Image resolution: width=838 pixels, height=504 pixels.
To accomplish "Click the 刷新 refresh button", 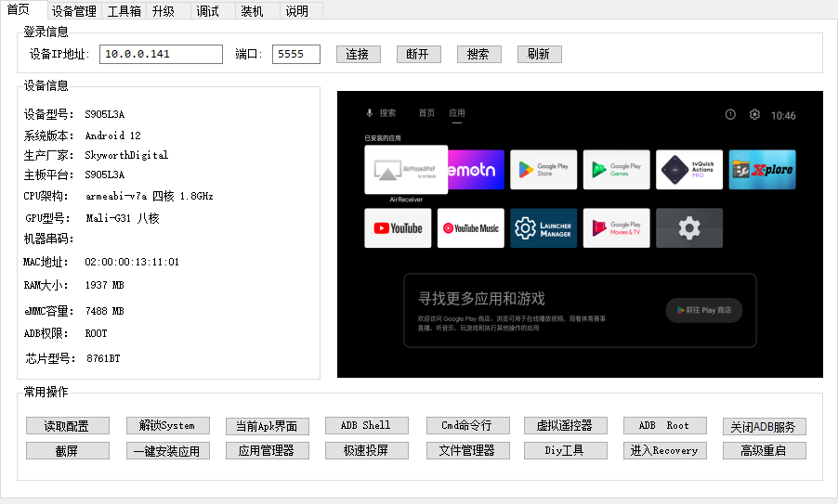I will (x=539, y=54).
